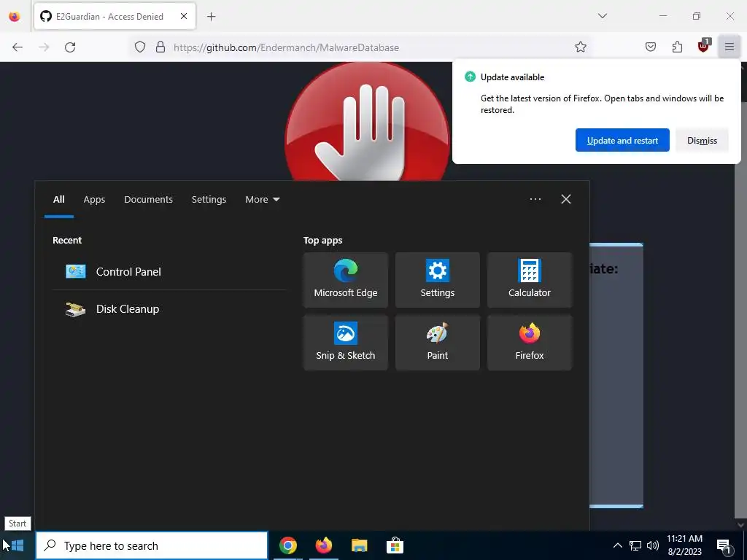This screenshot has width=747, height=560.
Task: Click the volume speaker tray icon
Action: (653, 545)
